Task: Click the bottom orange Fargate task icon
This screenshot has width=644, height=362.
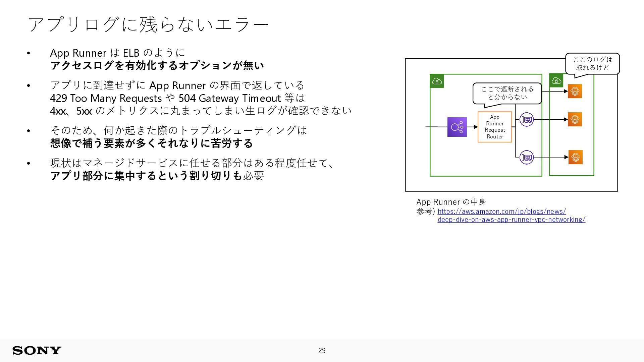Action: (575, 157)
